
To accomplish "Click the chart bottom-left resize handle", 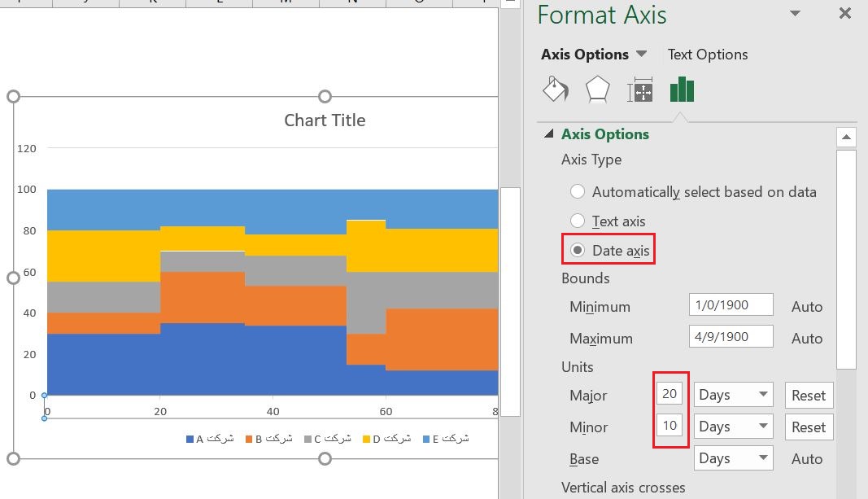I will 13,458.
